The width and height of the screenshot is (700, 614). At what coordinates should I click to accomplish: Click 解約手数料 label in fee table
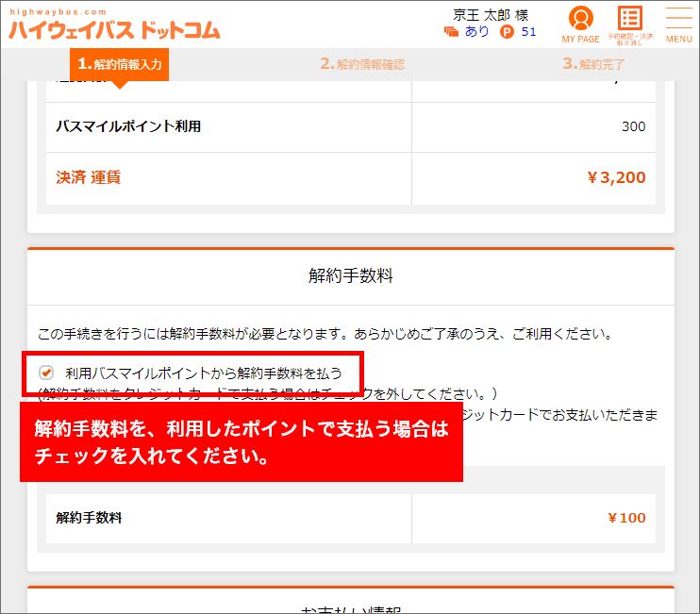pos(89,518)
